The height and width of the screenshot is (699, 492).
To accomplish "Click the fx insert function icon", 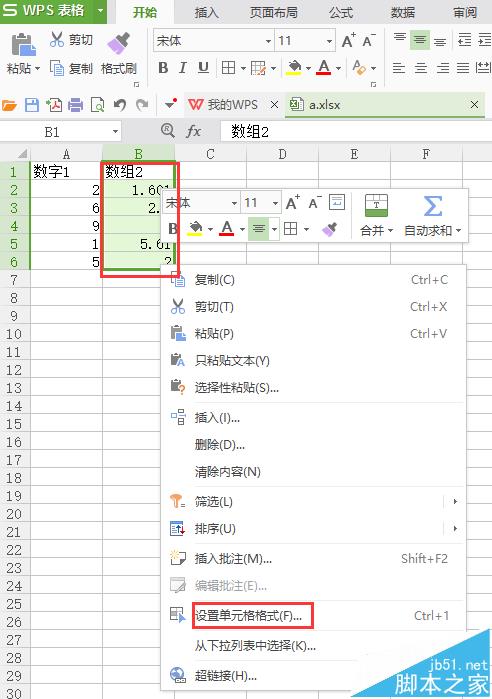I will (x=193, y=131).
